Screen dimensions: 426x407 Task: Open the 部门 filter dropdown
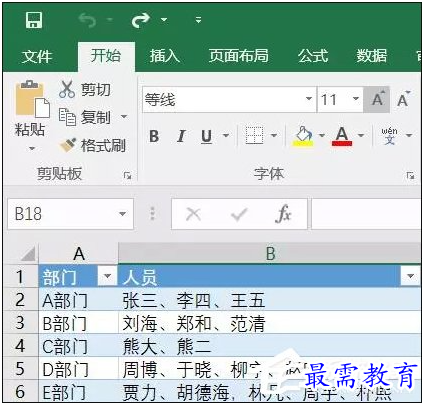[107, 276]
